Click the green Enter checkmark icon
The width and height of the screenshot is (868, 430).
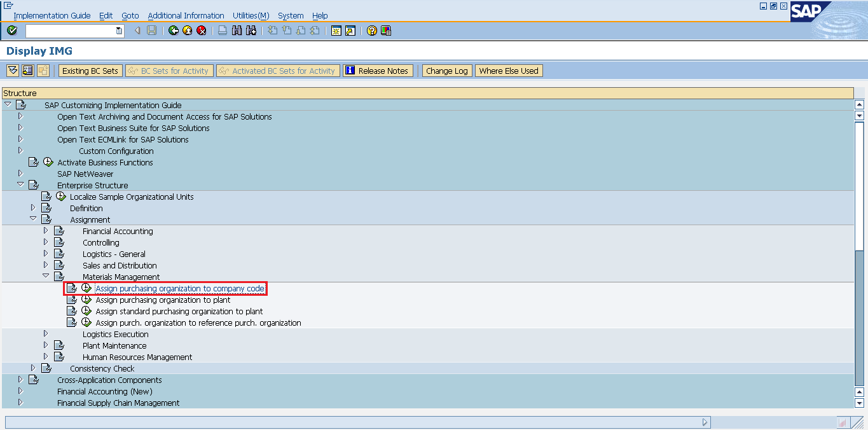[12, 31]
